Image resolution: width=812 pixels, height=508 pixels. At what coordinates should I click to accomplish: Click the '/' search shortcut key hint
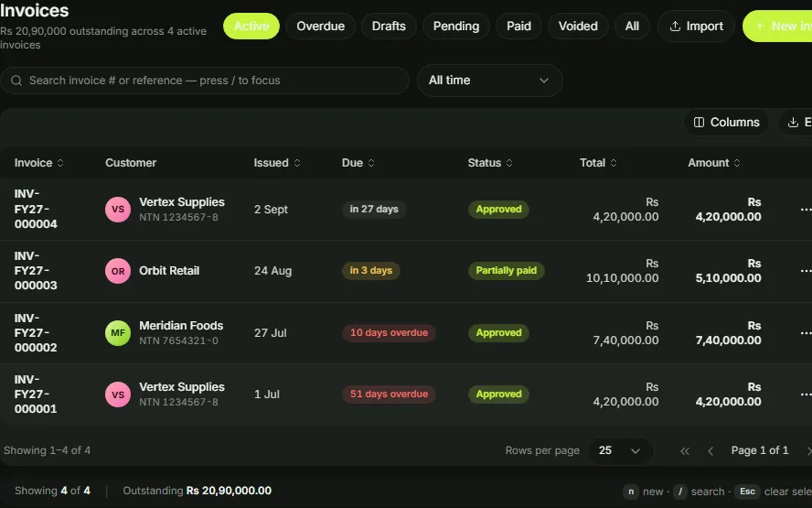point(680,492)
